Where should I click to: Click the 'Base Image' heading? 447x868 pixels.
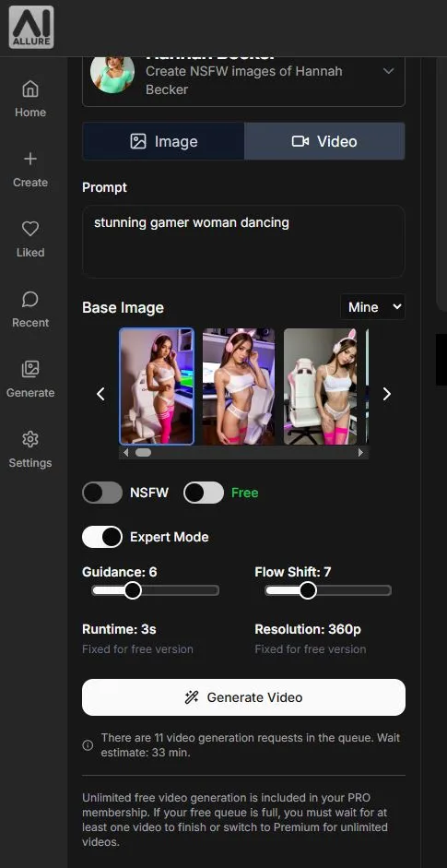(123, 307)
